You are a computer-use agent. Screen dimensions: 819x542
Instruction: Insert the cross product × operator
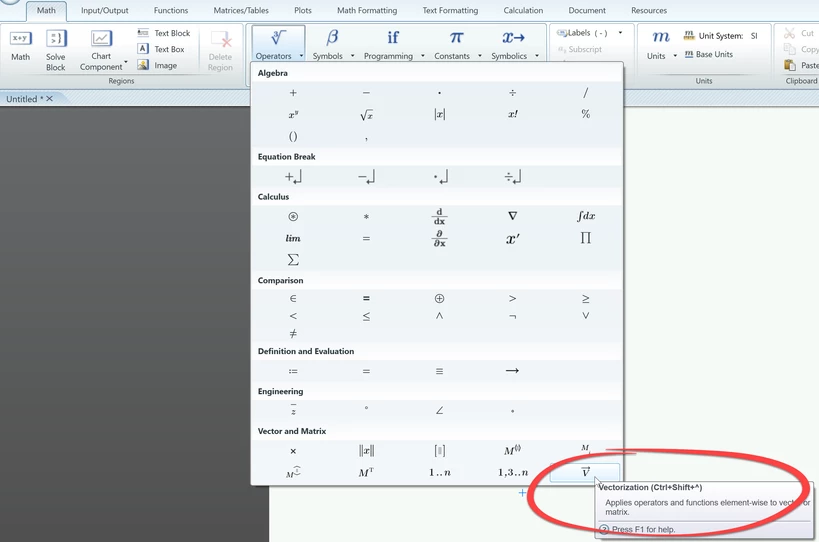coord(293,451)
